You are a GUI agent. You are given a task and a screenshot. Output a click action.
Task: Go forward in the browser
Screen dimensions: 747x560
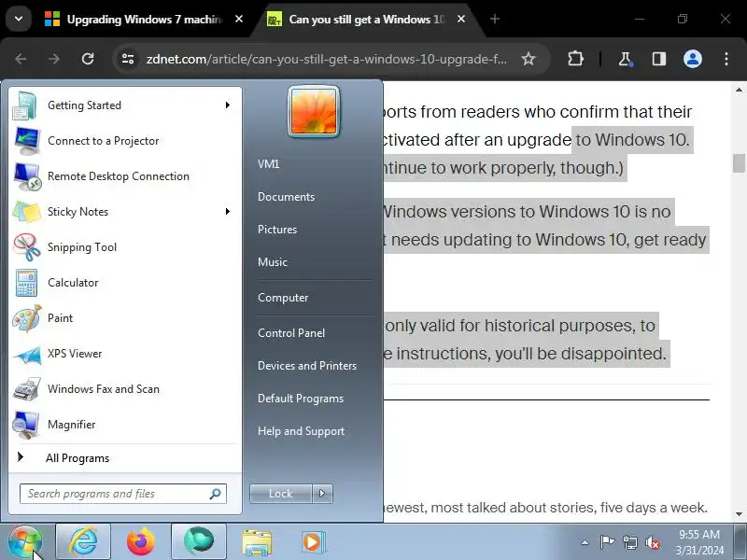coord(54,59)
